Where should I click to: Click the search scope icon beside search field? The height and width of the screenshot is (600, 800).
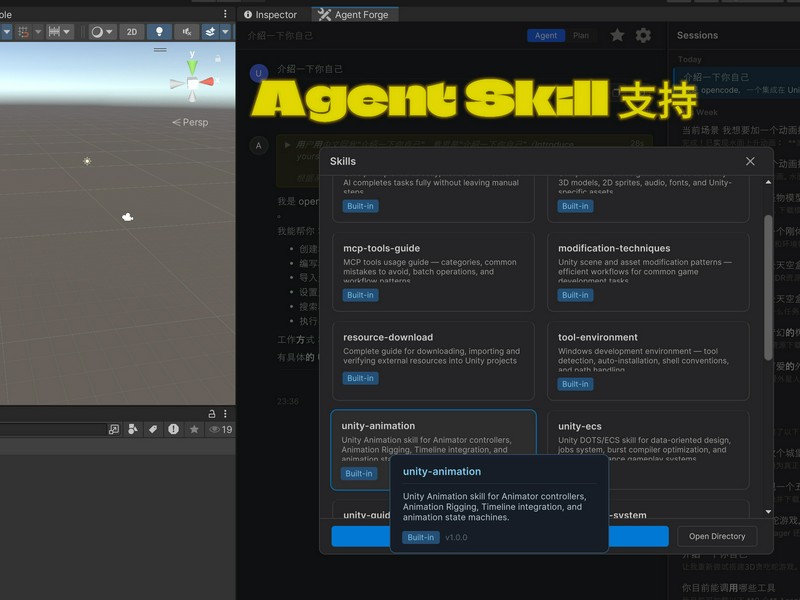click(114, 430)
